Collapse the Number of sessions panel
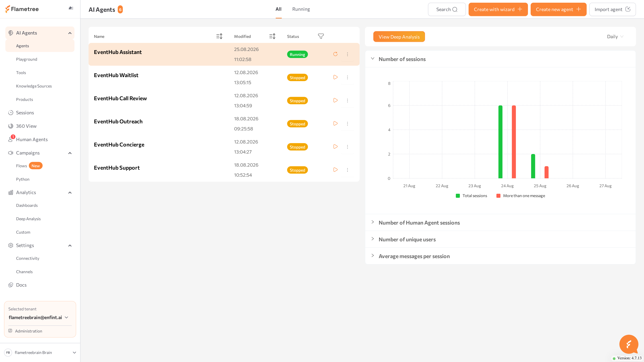The image size is (644, 362). (x=372, y=59)
